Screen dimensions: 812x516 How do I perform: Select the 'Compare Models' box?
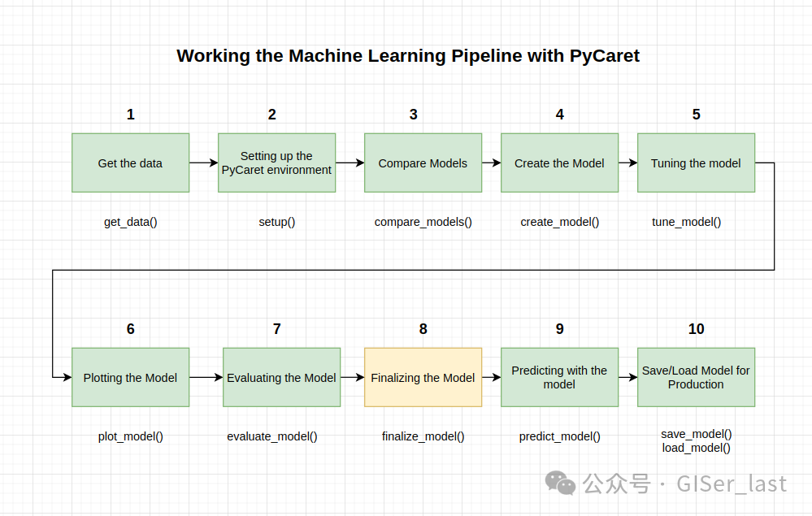pyautogui.click(x=423, y=163)
